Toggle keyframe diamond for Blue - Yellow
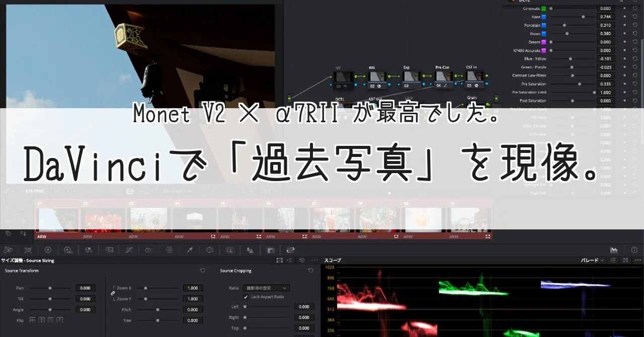This screenshot has width=644, height=337. [x=624, y=59]
